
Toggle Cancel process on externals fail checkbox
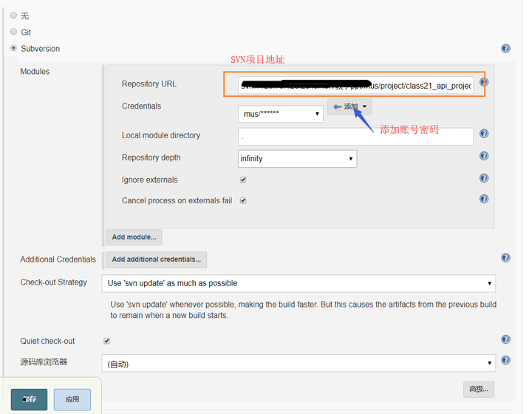pyautogui.click(x=243, y=200)
